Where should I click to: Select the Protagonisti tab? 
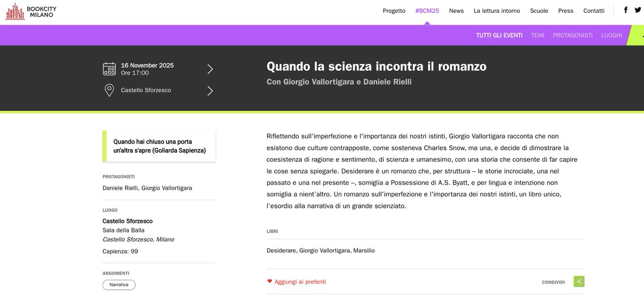573,35
